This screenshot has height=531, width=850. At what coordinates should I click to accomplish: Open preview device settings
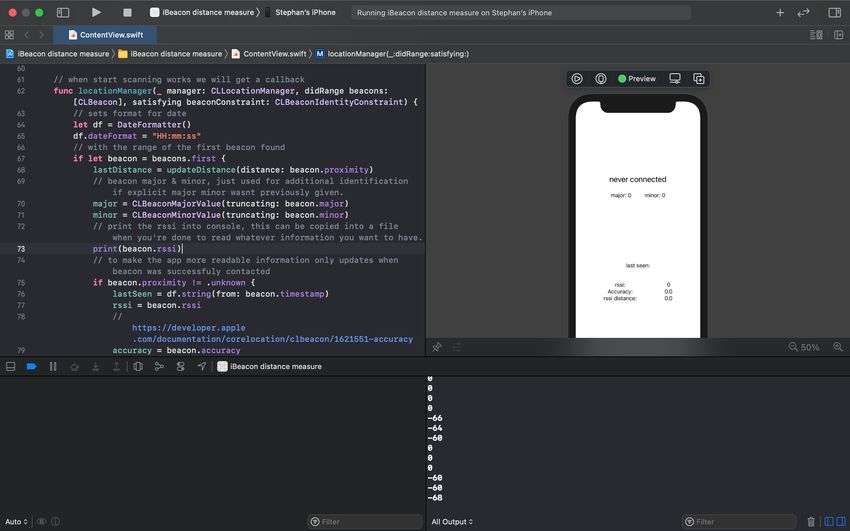click(x=675, y=79)
